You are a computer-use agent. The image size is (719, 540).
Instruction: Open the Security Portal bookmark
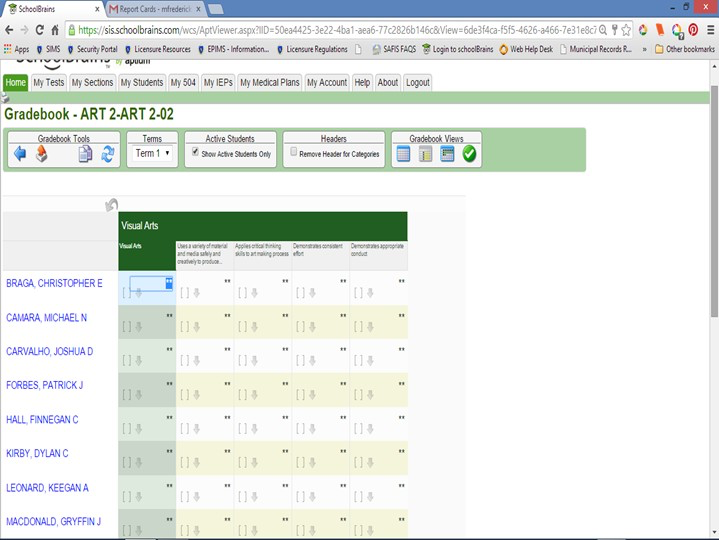(x=92, y=49)
